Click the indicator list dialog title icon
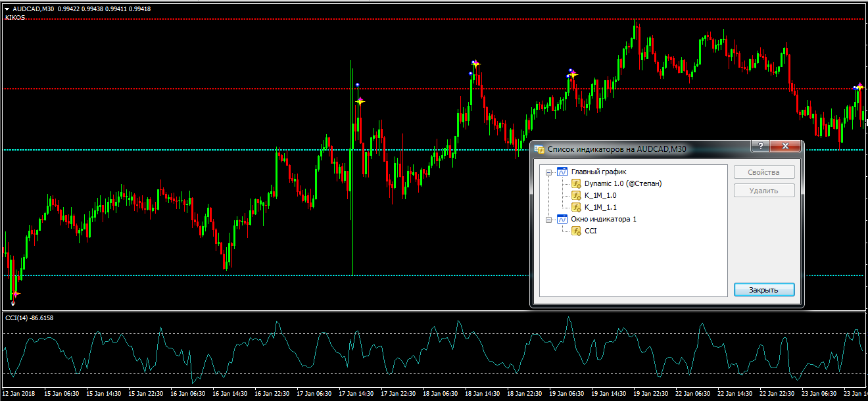Image resolution: width=868 pixels, height=401 pixels. (x=540, y=149)
